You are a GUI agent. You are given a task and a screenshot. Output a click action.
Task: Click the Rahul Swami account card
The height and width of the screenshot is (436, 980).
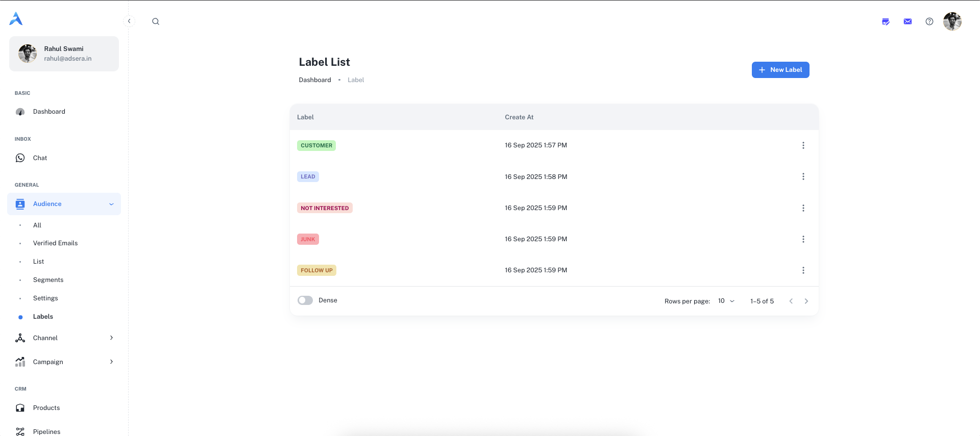pos(64,54)
